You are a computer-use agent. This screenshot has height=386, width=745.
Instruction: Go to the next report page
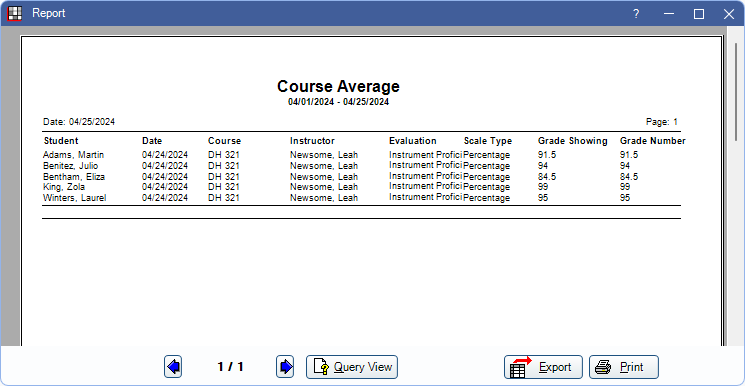[285, 367]
